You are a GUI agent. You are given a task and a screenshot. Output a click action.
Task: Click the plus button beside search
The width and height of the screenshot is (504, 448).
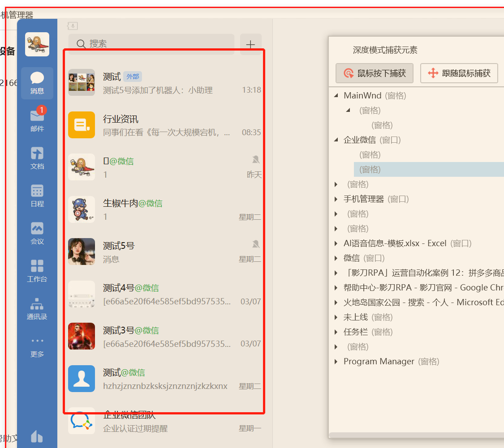point(251,44)
